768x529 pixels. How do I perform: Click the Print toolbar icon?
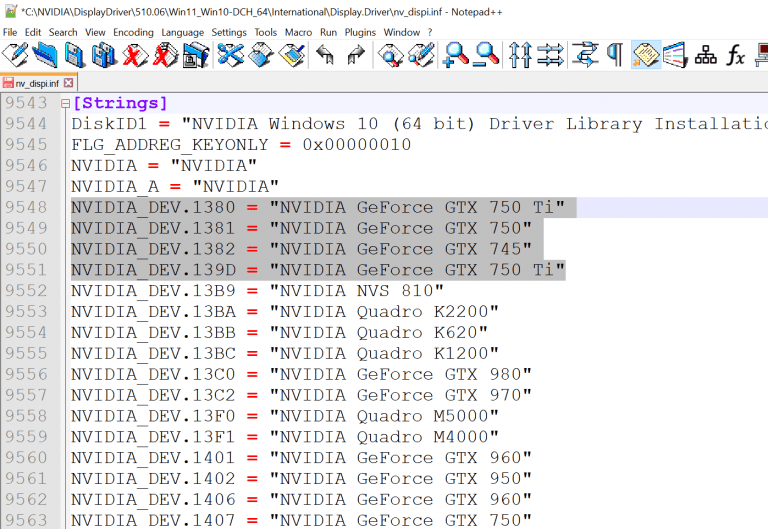196,54
